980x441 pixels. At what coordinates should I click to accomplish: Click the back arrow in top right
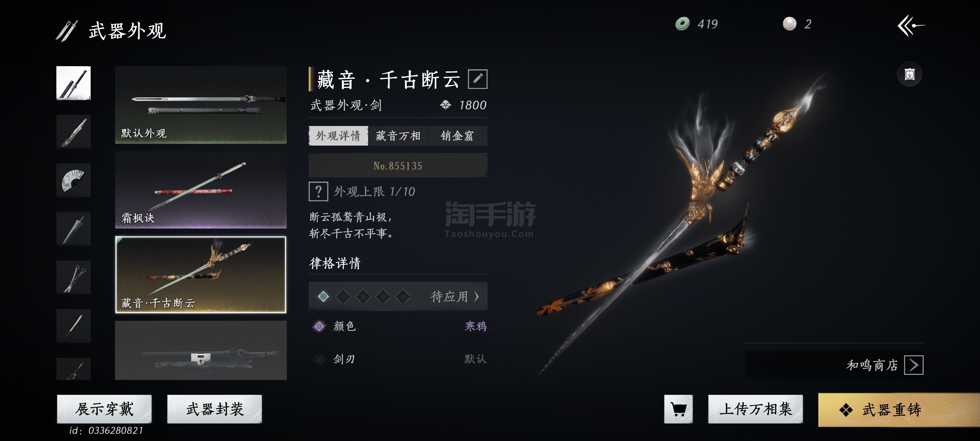click(x=911, y=26)
